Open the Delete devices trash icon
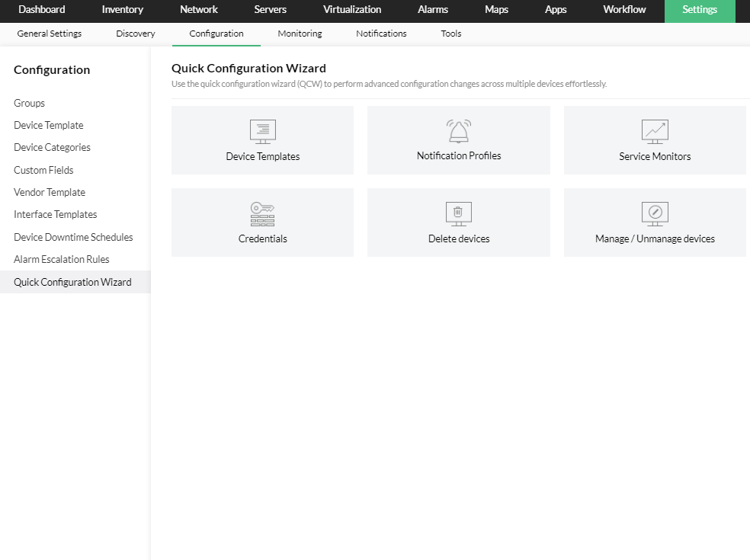 [458, 214]
